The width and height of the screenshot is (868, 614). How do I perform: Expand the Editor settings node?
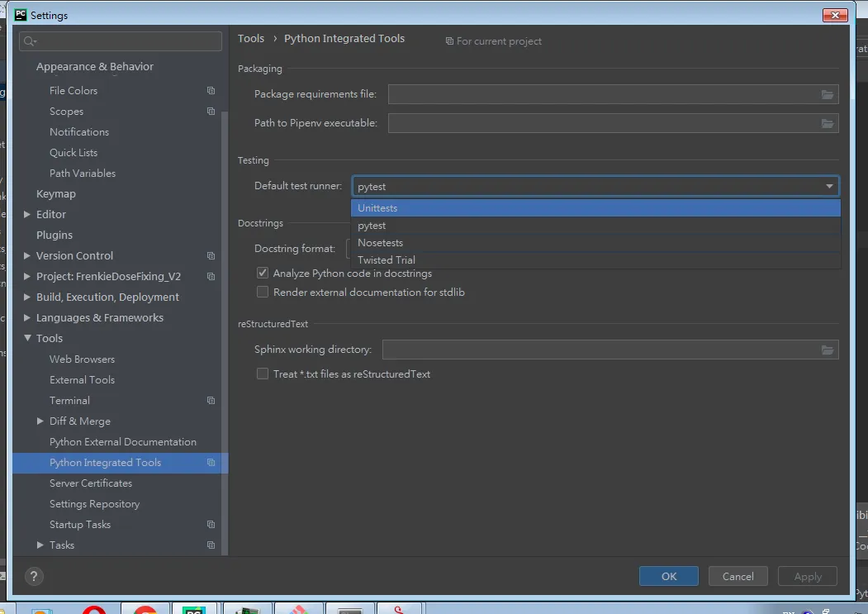[26, 214]
